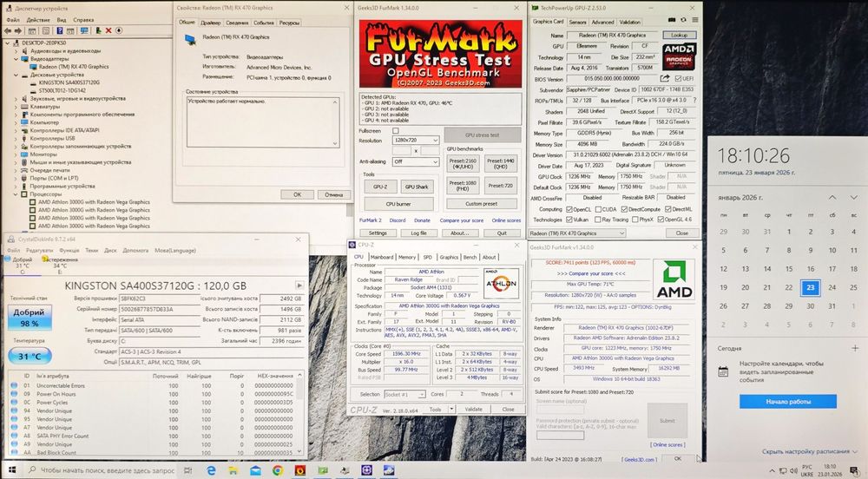
Task: Click the custom resolution width field in FurMark
Action: click(402, 150)
